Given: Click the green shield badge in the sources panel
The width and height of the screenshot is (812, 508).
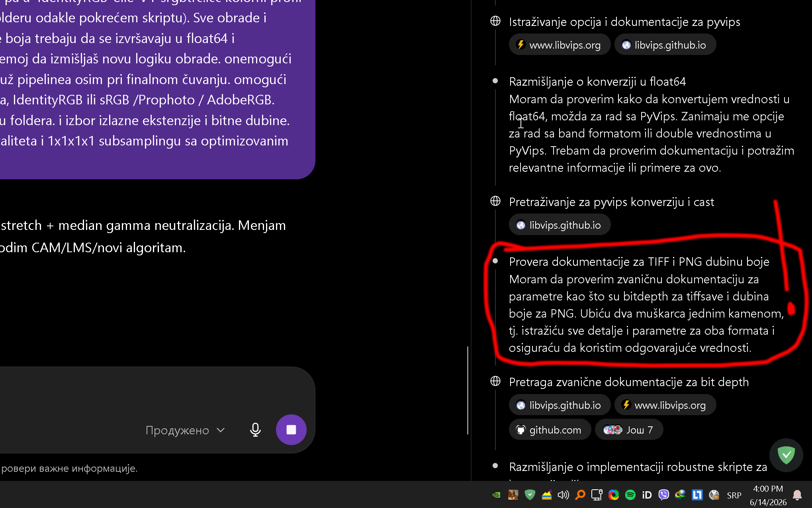Looking at the screenshot, I should [786, 455].
